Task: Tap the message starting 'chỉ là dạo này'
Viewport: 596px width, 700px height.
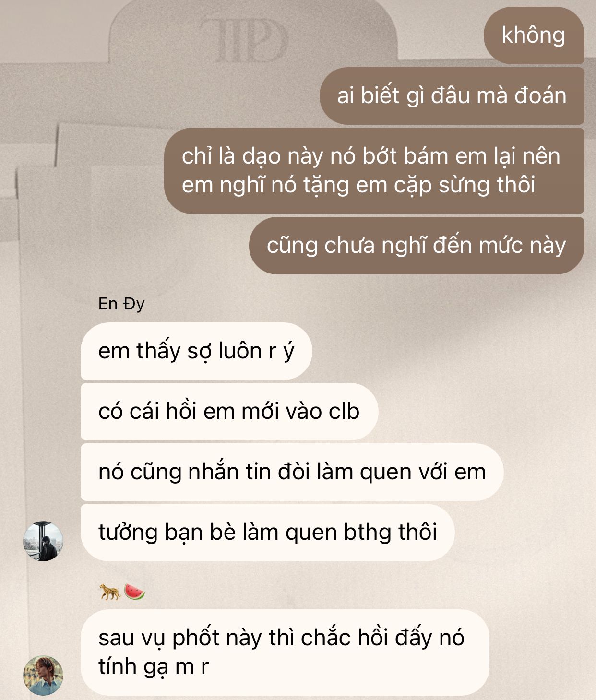Action: (374, 171)
